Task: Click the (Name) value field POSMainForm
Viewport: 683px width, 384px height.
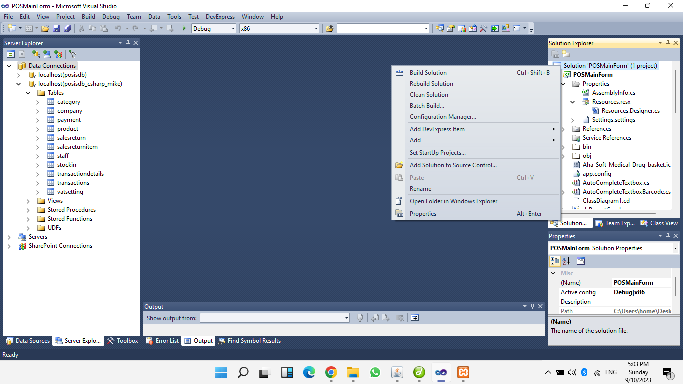Action: 642,283
